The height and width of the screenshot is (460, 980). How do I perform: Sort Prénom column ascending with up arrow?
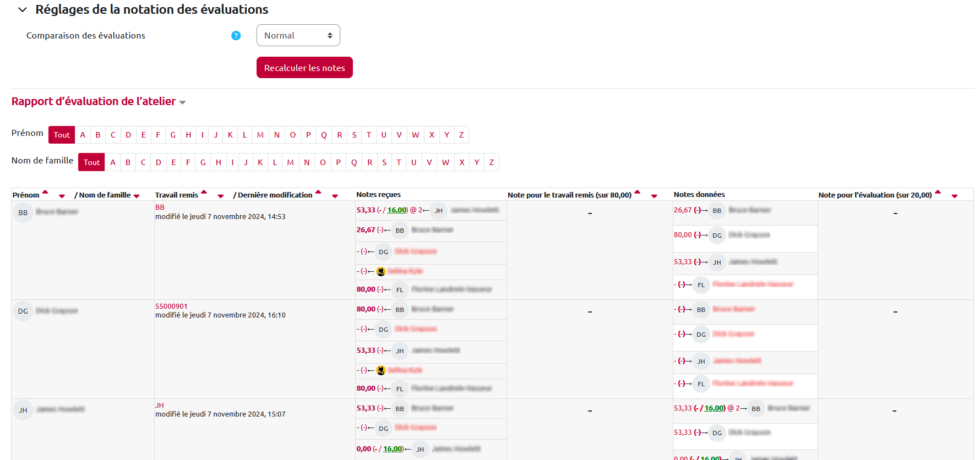click(x=46, y=193)
